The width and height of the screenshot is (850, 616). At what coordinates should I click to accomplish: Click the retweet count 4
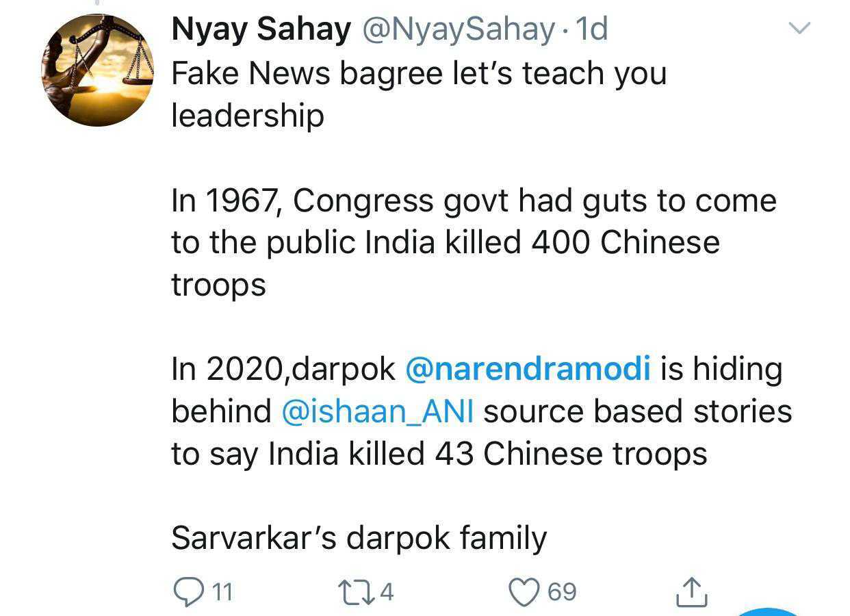tap(387, 591)
